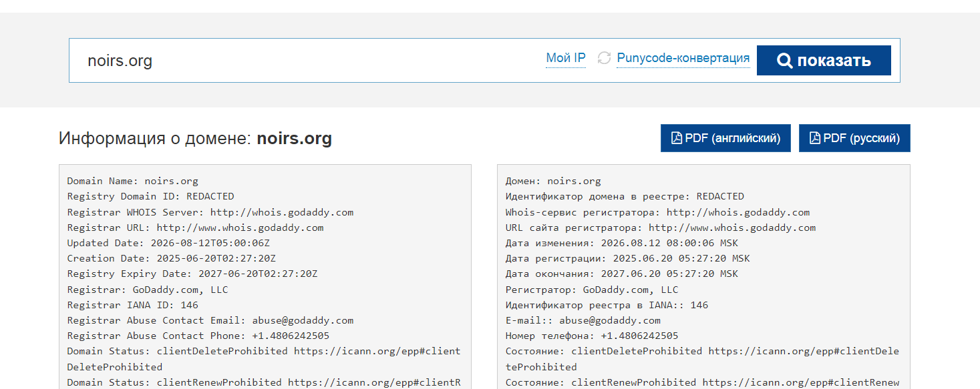Click the Registry Expiry Date line
980x389 pixels.
tap(192, 274)
